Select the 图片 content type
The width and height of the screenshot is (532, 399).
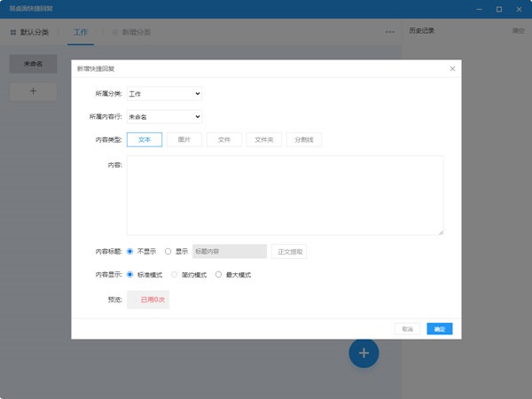(x=184, y=139)
